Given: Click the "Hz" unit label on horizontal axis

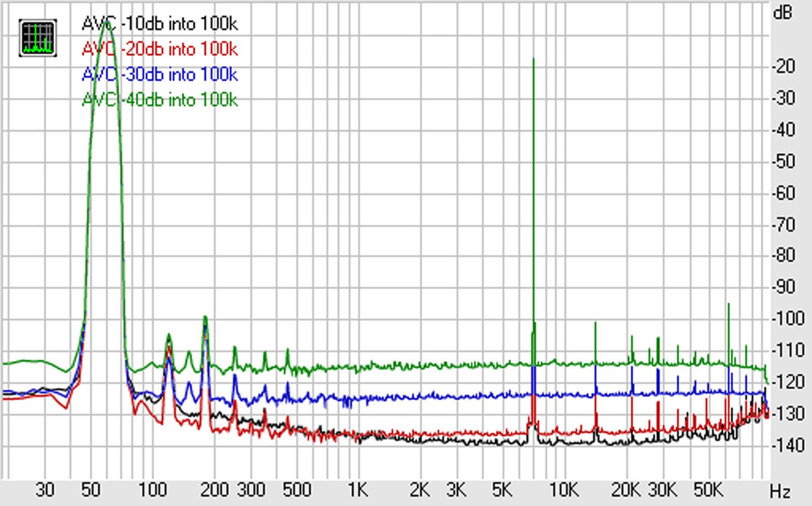Looking at the screenshot, I should 780,491.
